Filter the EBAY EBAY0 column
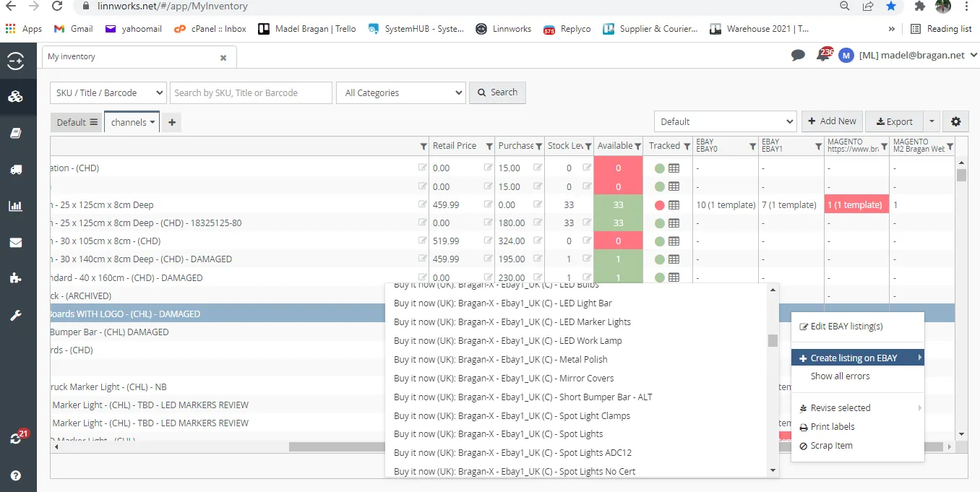The width and height of the screenshot is (980, 492). point(752,147)
